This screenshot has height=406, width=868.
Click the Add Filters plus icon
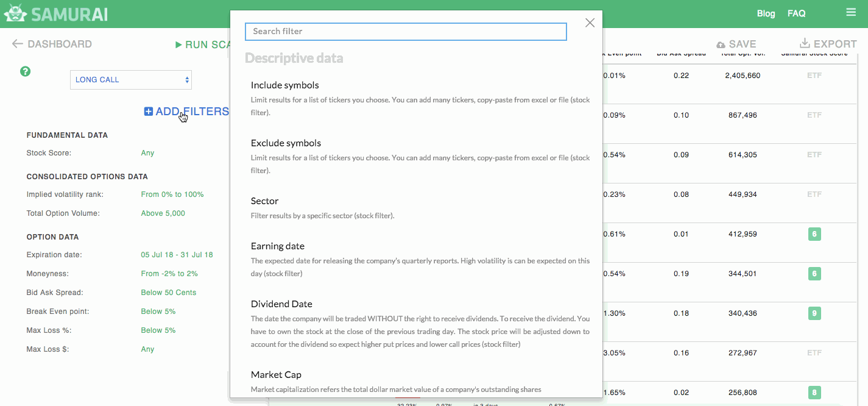pyautogui.click(x=149, y=112)
